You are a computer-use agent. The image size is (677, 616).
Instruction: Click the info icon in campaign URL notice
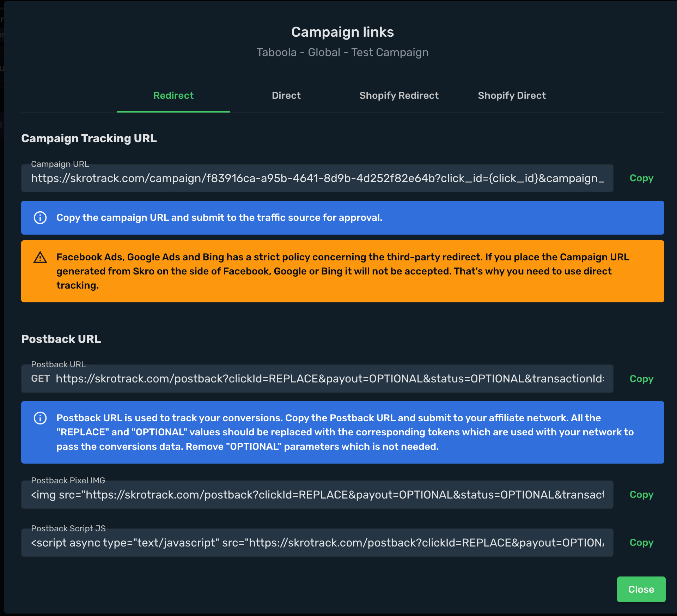pyautogui.click(x=40, y=218)
